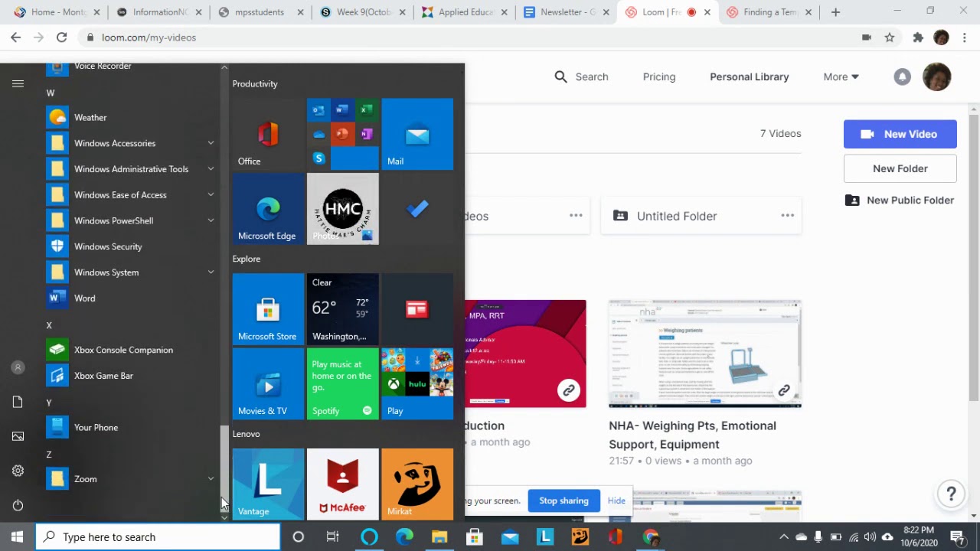Image resolution: width=980 pixels, height=551 pixels.
Task: Open File Explorer from the taskbar
Action: 439,537
